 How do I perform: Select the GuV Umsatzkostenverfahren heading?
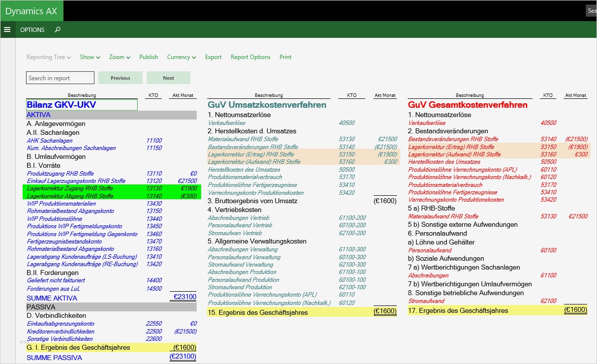(267, 105)
